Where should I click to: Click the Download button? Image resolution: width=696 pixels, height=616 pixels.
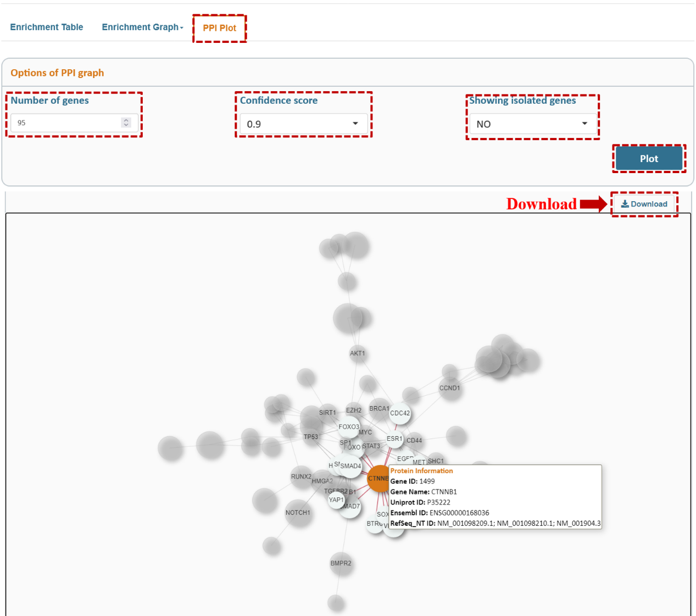tap(644, 204)
